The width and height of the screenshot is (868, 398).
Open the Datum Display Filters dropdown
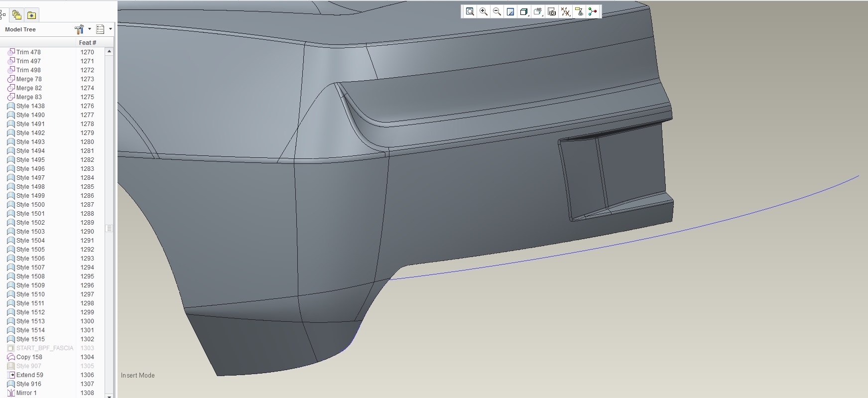[x=565, y=11]
